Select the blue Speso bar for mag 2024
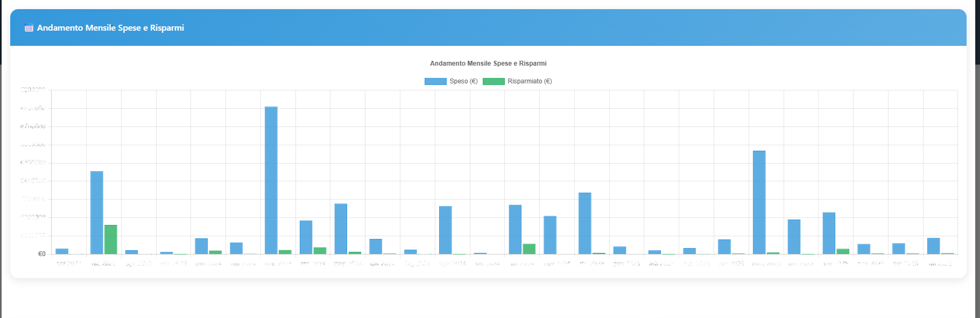 tap(341, 229)
